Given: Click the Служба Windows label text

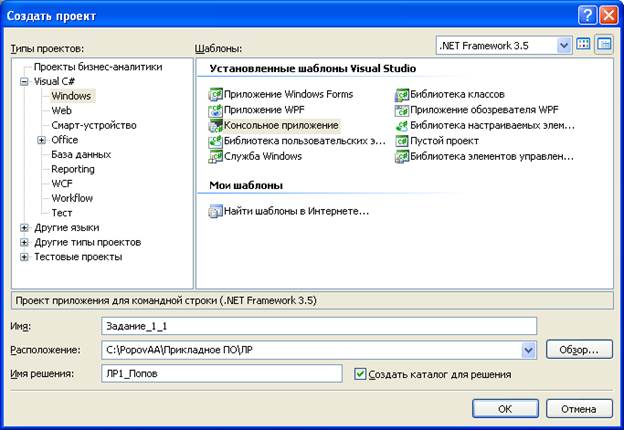Looking at the screenshot, I should [263, 156].
